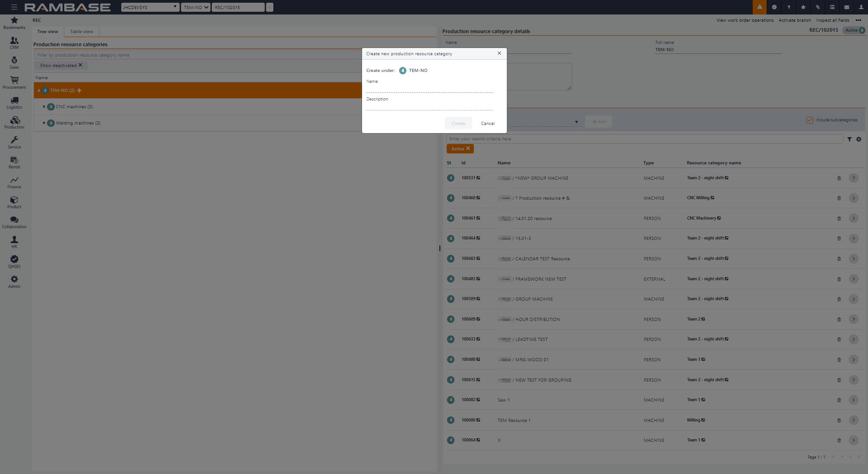The height and width of the screenshot is (474, 868).
Task: Expand the CNC machines tree node
Action: (44, 107)
